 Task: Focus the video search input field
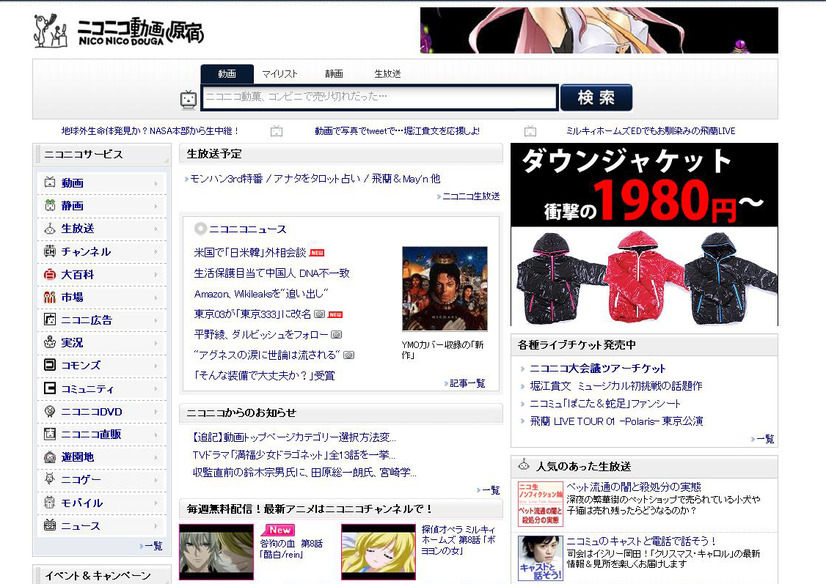tap(379, 97)
